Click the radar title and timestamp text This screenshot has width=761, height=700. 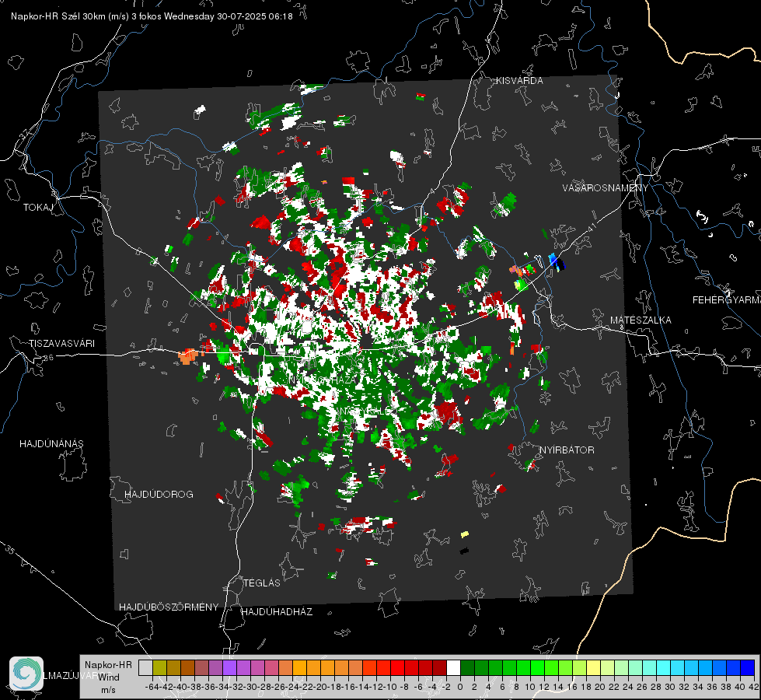(x=152, y=16)
